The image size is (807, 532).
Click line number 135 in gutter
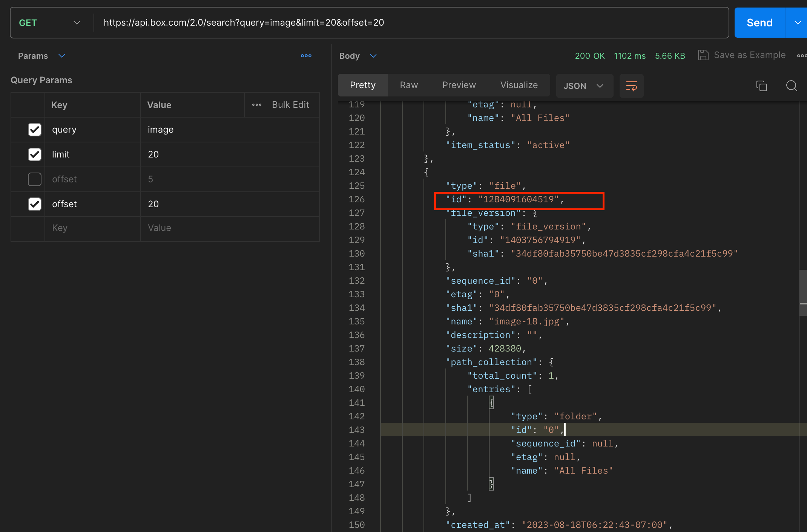click(357, 321)
